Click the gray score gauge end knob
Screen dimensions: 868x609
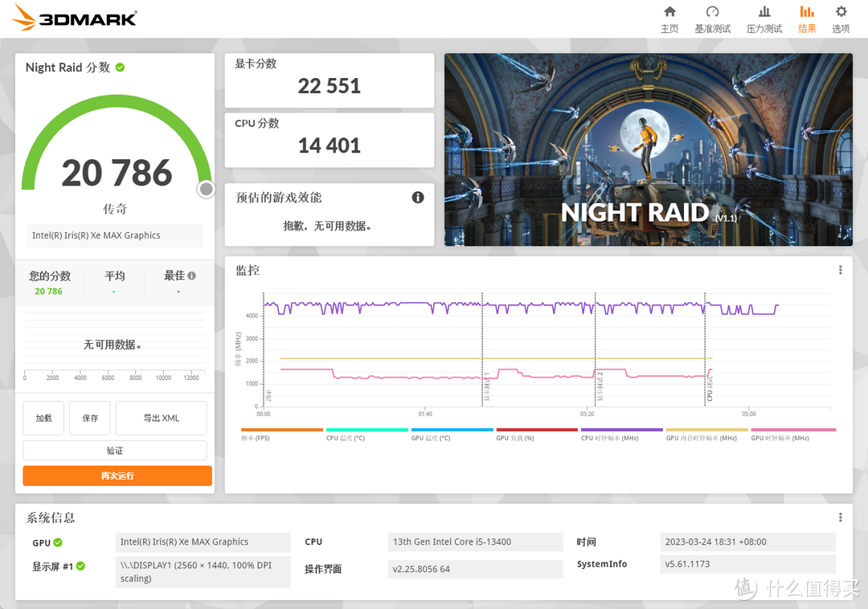tap(206, 189)
